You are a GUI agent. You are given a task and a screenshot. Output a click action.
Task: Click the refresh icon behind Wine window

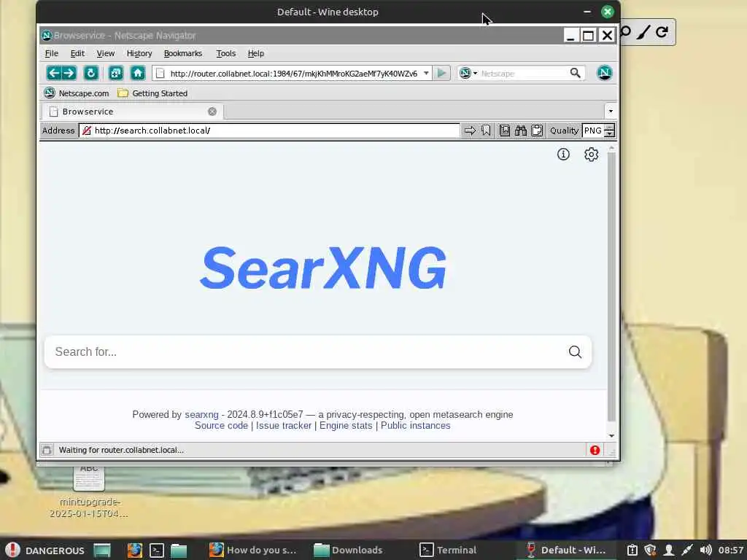[x=662, y=32]
